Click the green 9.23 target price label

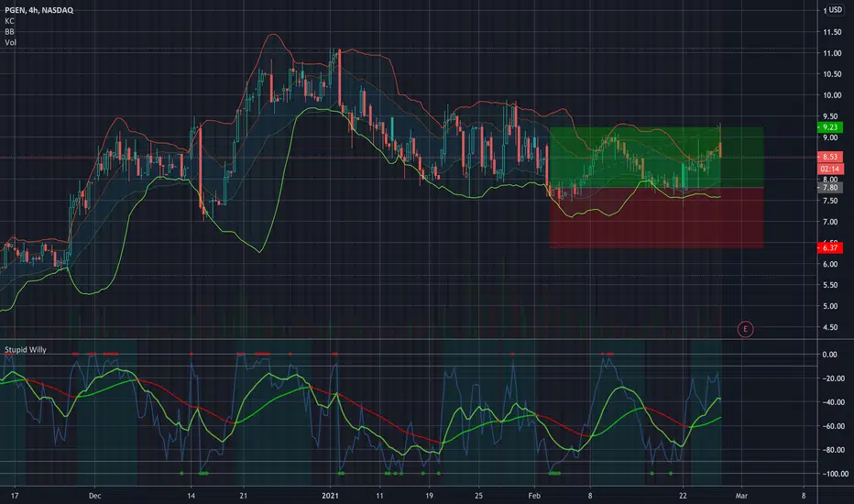pos(830,127)
